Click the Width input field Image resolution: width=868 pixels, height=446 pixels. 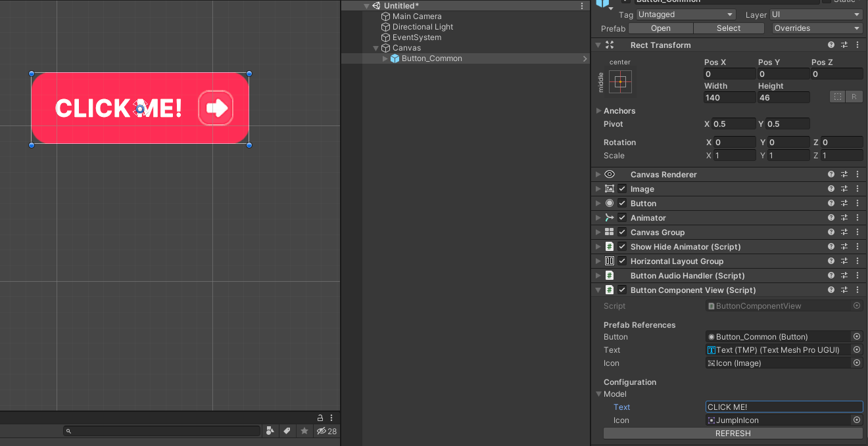(729, 97)
